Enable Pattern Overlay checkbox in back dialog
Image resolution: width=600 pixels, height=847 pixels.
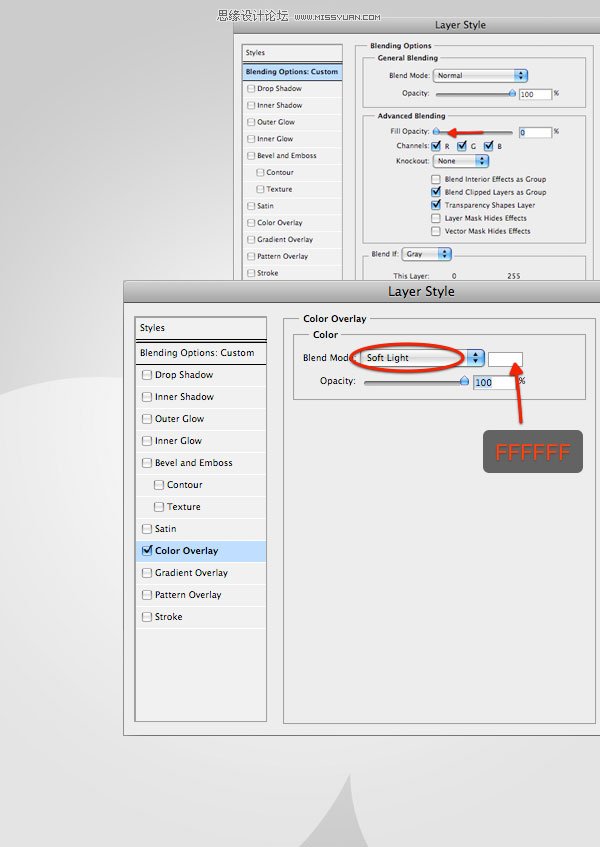[x=251, y=256]
